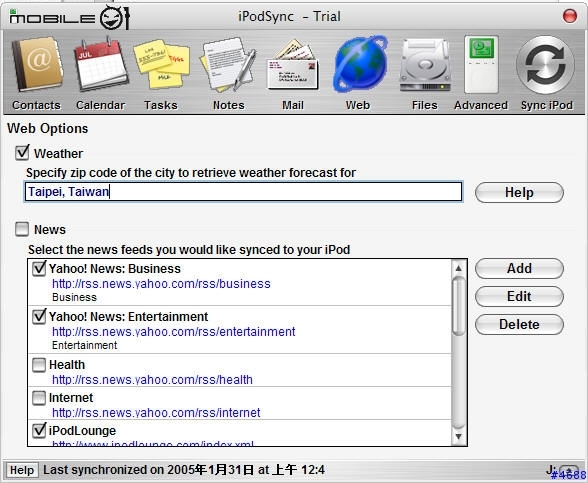This screenshot has width=588, height=483.
Task: Click the Sync iPod arrows icon
Action: (546, 64)
